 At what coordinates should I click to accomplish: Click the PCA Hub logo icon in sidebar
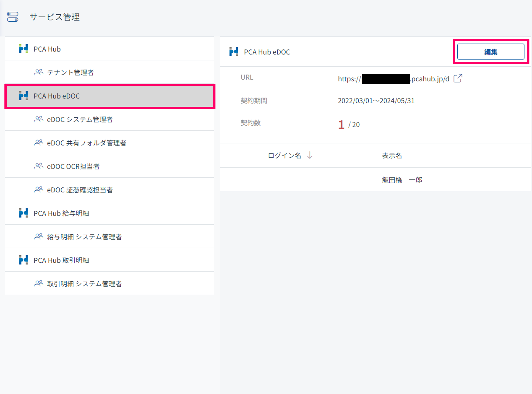[x=23, y=49]
